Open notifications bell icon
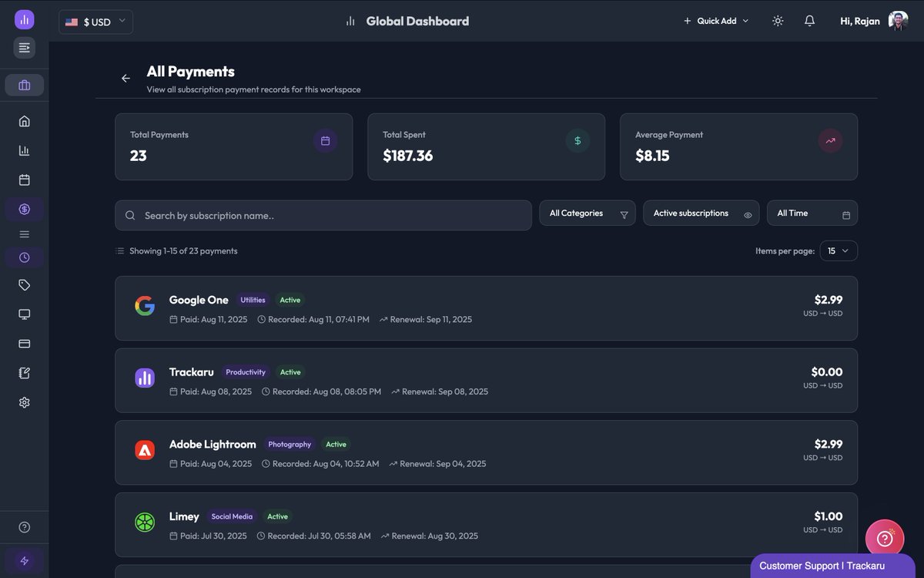The image size is (924, 578). (809, 21)
